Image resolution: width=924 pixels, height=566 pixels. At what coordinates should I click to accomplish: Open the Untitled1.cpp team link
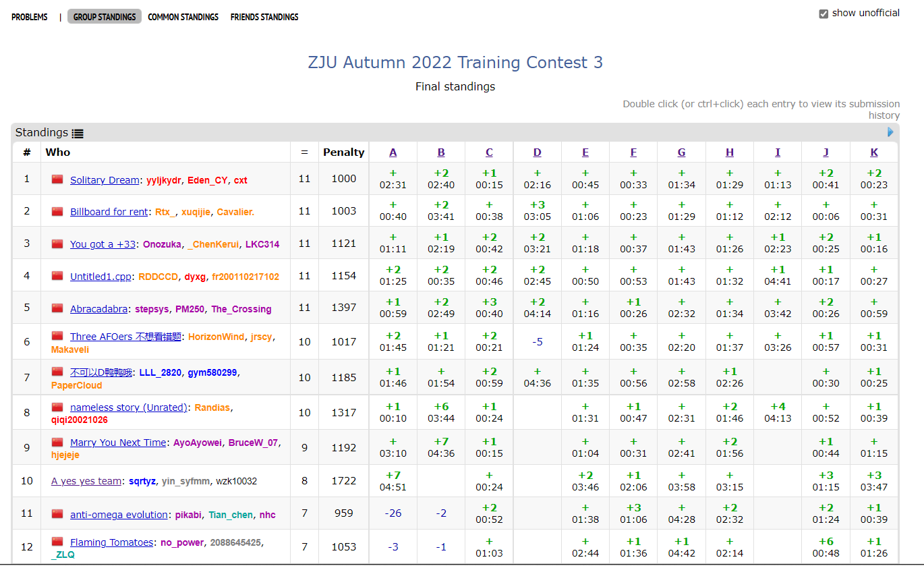(x=101, y=277)
